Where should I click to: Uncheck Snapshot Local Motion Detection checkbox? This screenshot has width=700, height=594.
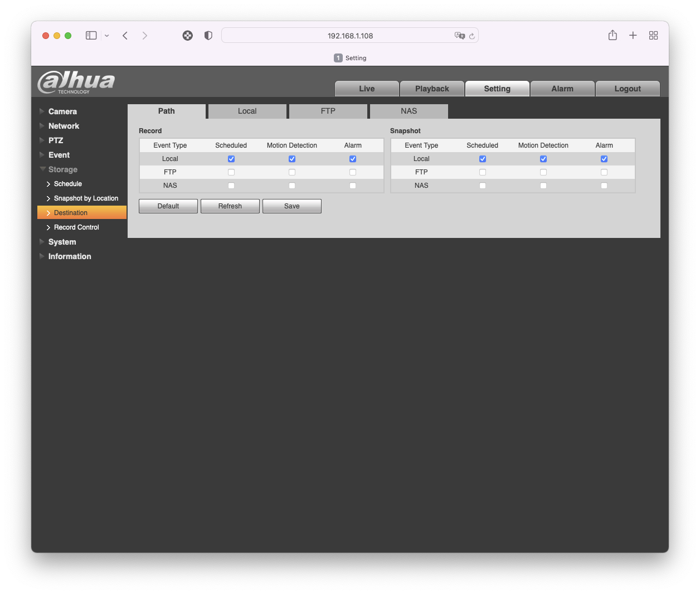[x=543, y=159]
